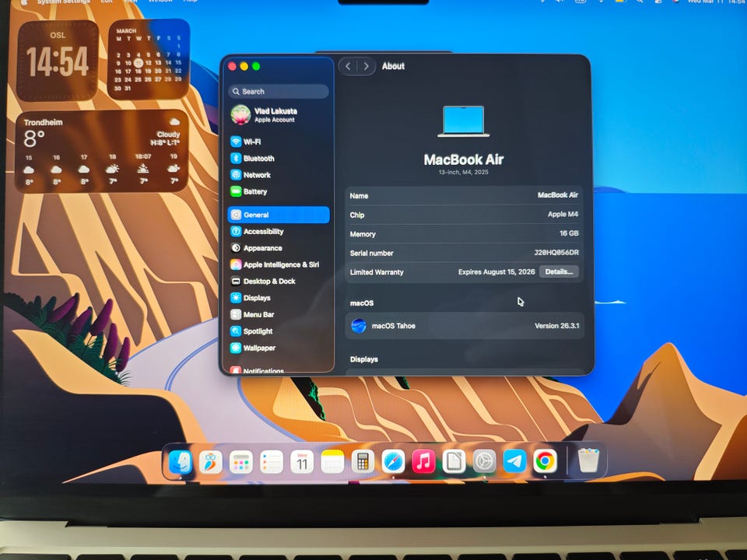Open the Apps launcher grid icon in Dock
This screenshot has width=747, height=560.
[241, 461]
